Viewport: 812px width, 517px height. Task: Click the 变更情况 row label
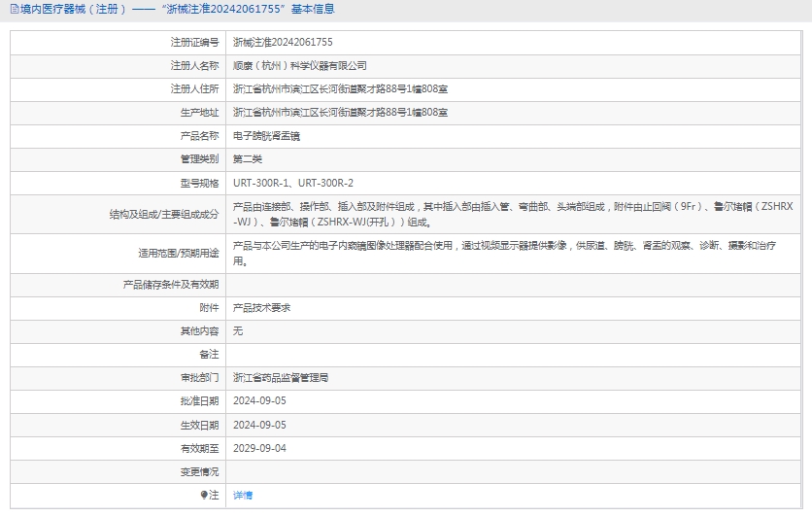tap(199, 471)
